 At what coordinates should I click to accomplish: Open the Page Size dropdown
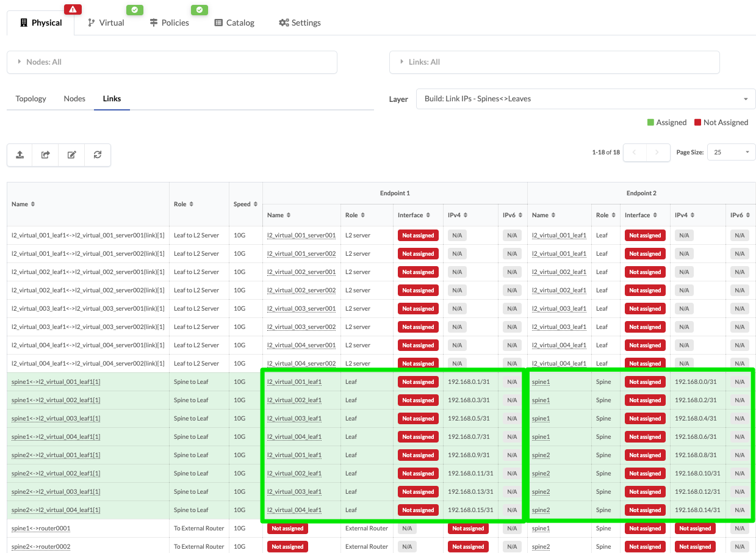(x=731, y=153)
